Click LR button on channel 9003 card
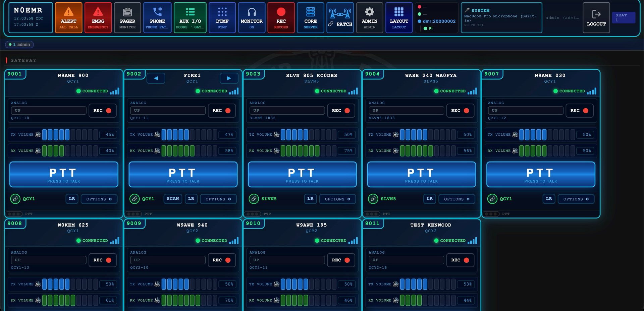This screenshot has width=644, height=311. pos(310,199)
